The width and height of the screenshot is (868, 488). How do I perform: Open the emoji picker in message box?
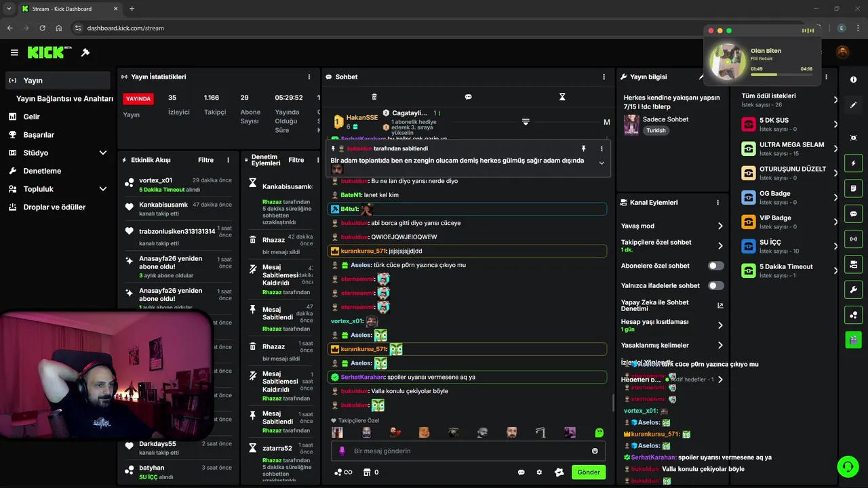coord(595,451)
